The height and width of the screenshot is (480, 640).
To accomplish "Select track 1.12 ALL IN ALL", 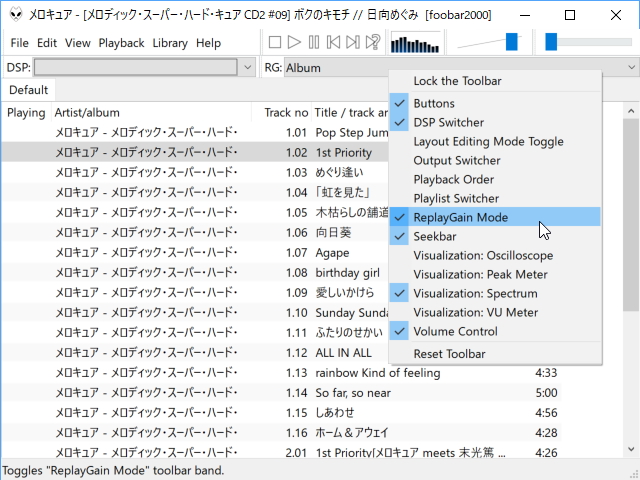I will pyautogui.click(x=195, y=352).
